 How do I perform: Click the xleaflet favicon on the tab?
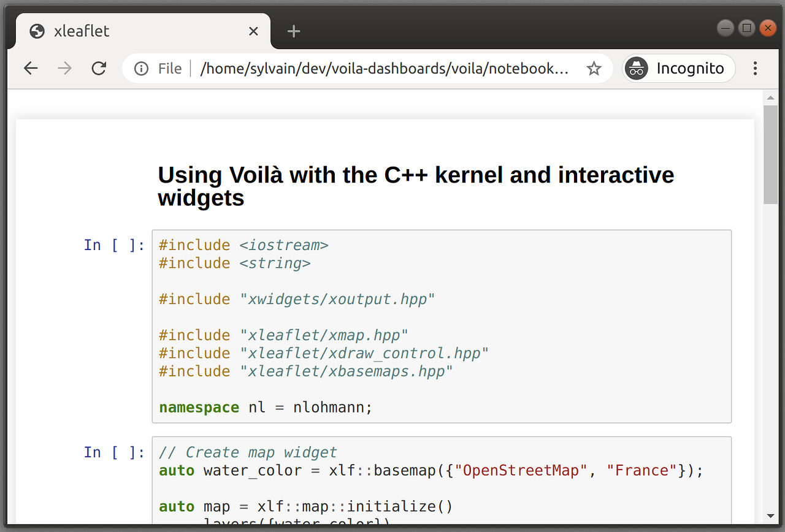[37, 31]
